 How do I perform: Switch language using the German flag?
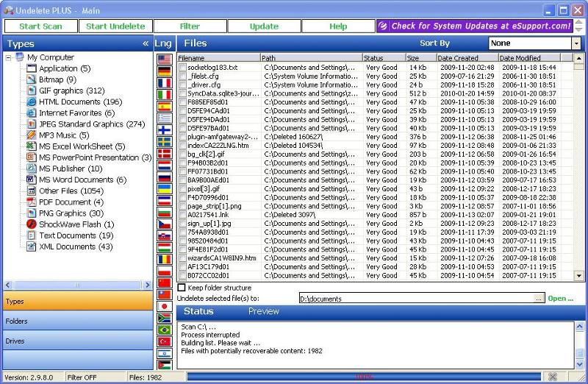164,71
